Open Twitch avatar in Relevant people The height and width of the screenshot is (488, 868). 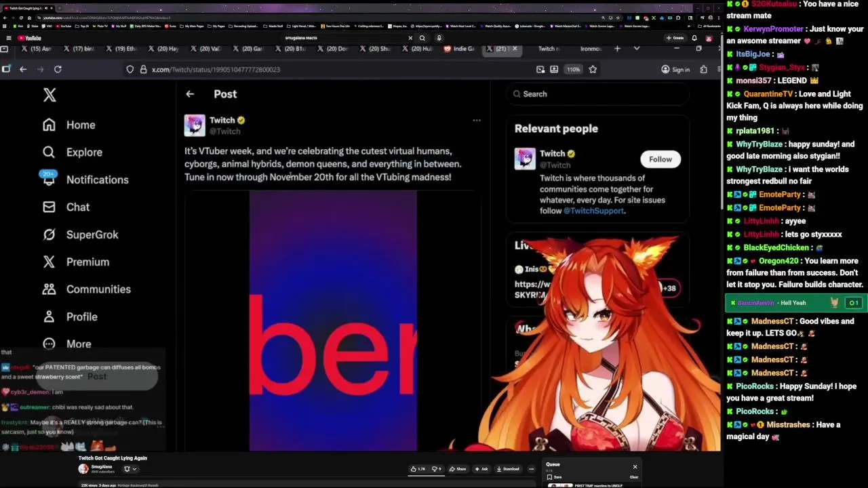(x=525, y=159)
